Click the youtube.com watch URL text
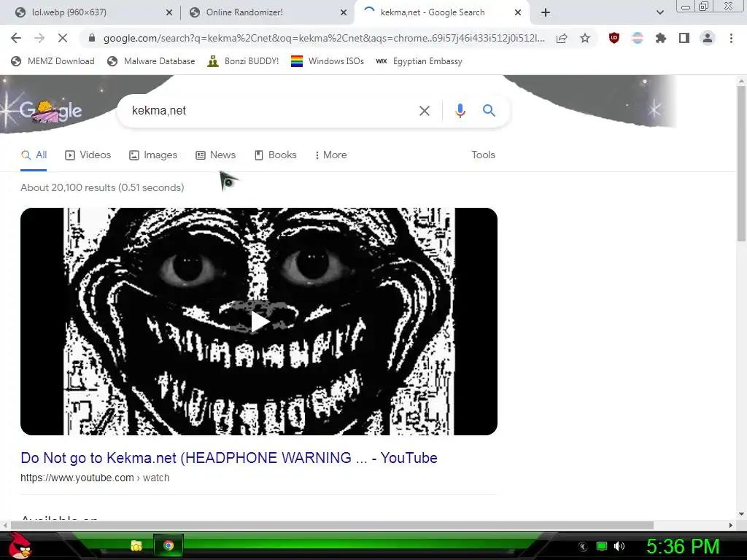Viewport: 747px width, 560px height. click(95, 478)
